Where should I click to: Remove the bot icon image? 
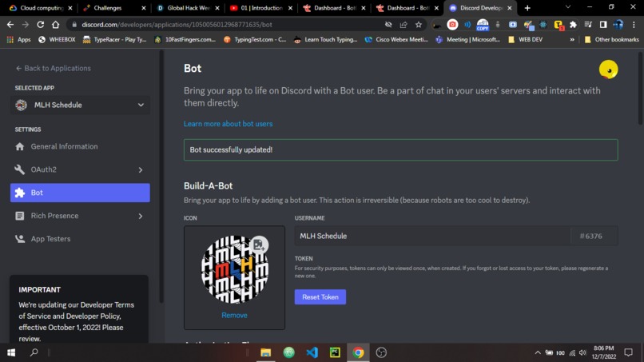(234, 315)
